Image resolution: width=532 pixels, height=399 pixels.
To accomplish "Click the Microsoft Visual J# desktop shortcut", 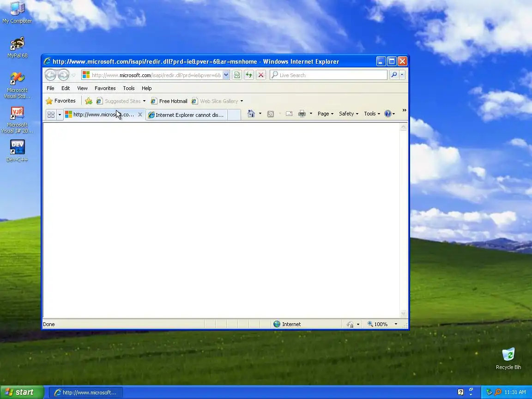I will tap(17, 120).
